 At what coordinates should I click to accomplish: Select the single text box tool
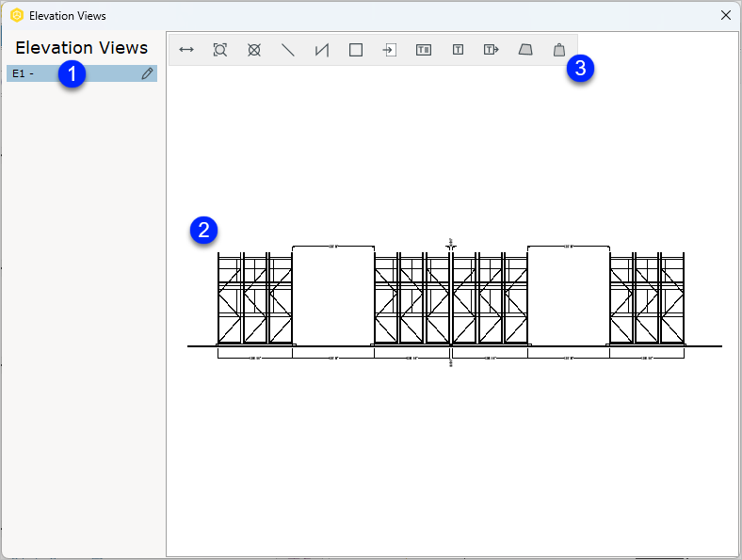[458, 50]
